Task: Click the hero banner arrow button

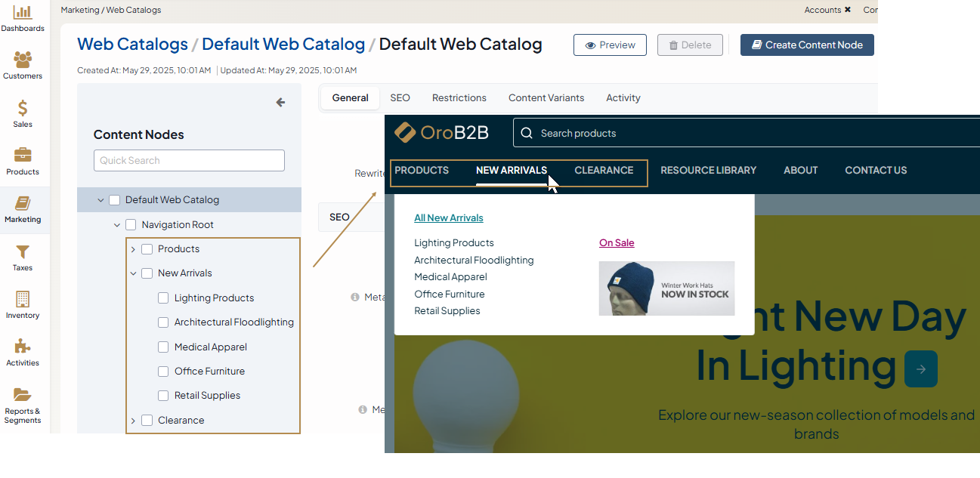Action: [921, 369]
